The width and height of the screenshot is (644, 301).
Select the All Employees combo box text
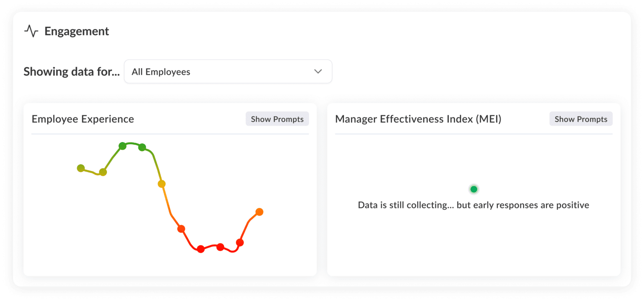pyautogui.click(x=161, y=71)
